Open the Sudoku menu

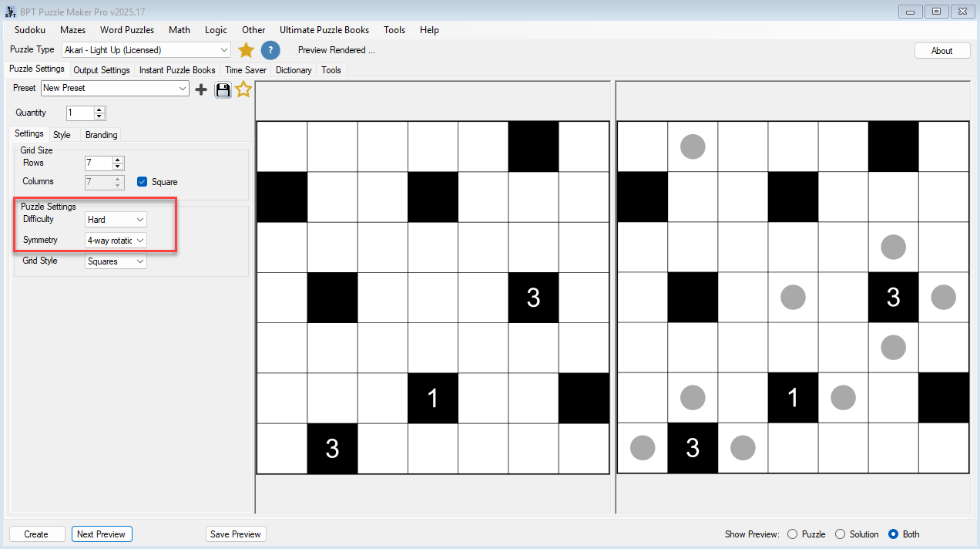[29, 30]
